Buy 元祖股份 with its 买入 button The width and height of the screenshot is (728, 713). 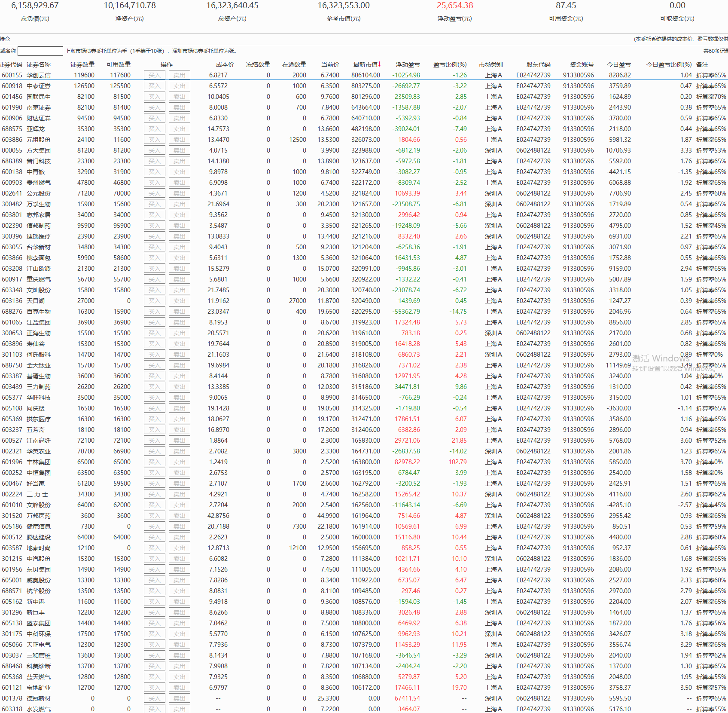[x=154, y=140]
